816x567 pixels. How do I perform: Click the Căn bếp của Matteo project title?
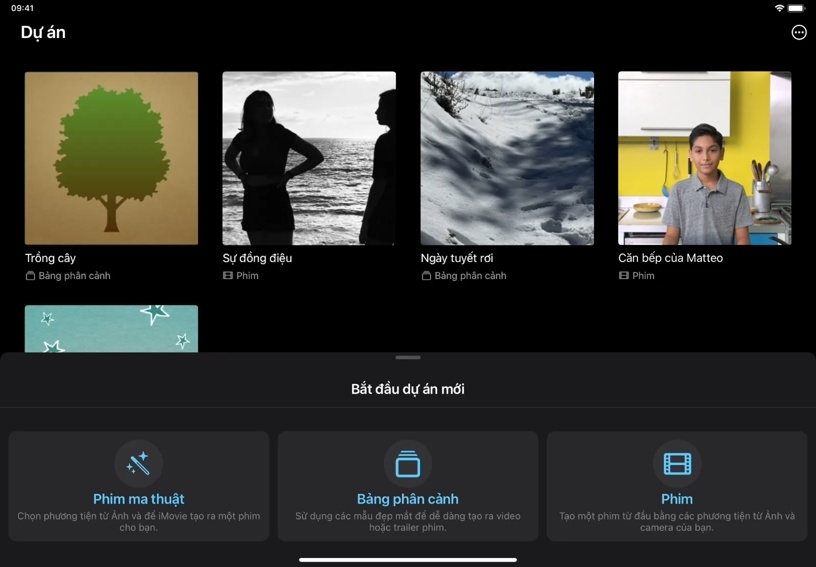click(670, 258)
